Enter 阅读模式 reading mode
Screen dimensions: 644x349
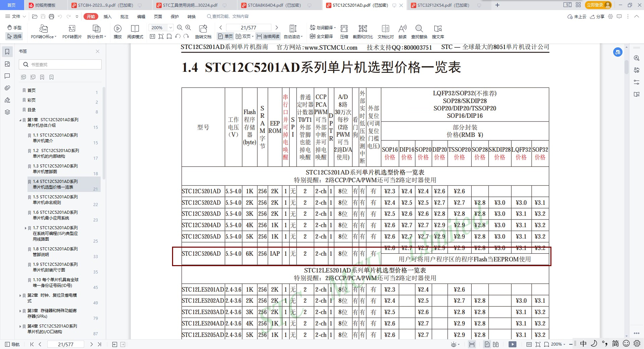[x=135, y=32]
